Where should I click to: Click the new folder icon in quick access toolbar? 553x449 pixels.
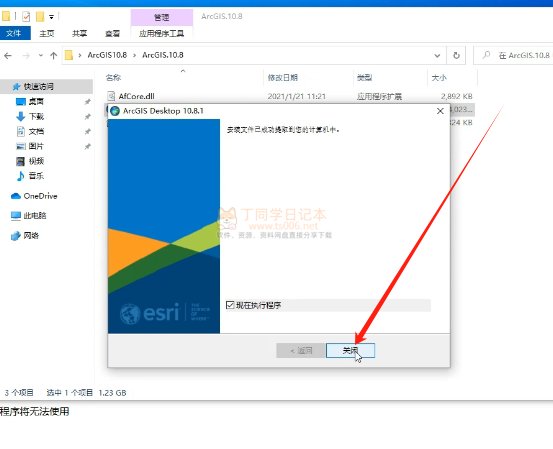coord(40,16)
